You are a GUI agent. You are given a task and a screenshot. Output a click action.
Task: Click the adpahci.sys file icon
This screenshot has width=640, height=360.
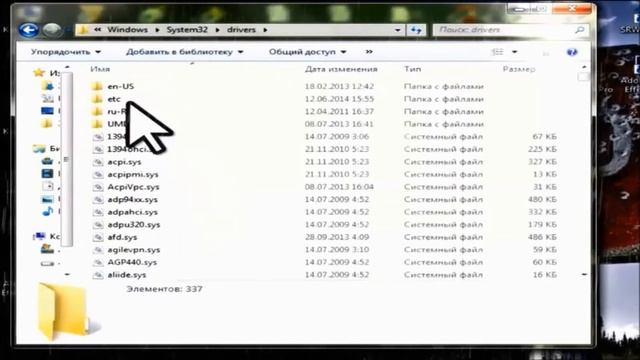coord(98,212)
